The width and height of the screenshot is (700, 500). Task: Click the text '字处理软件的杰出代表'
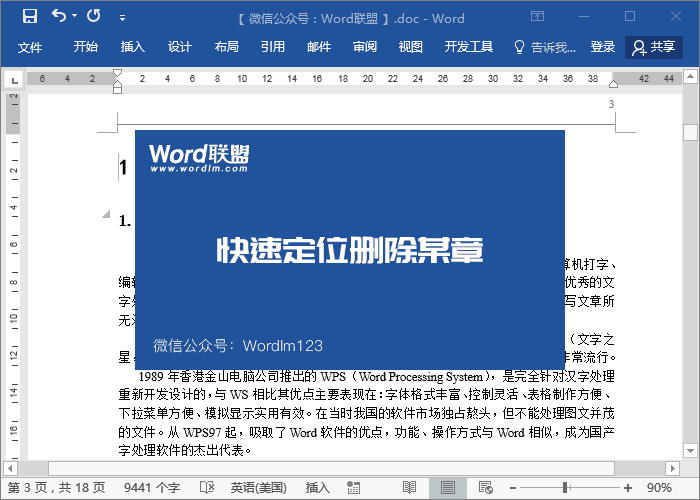pyautogui.click(x=181, y=450)
